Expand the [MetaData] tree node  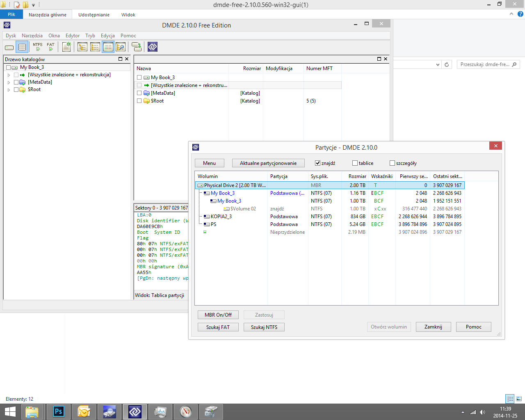9,82
